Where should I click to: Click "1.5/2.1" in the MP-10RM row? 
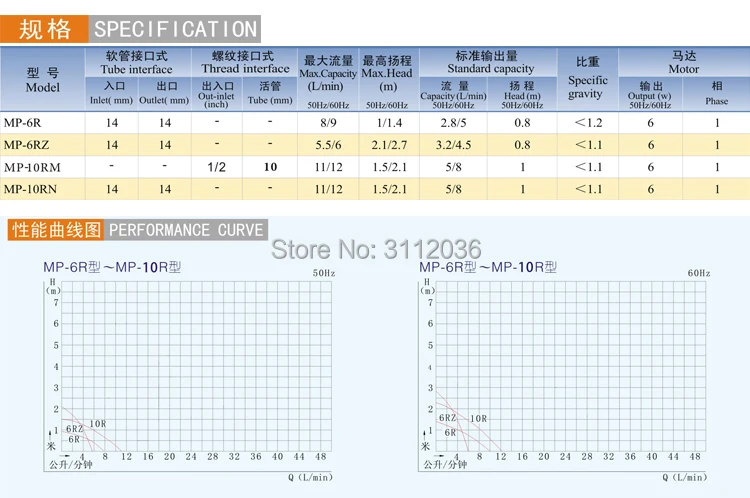coord(389,167)
